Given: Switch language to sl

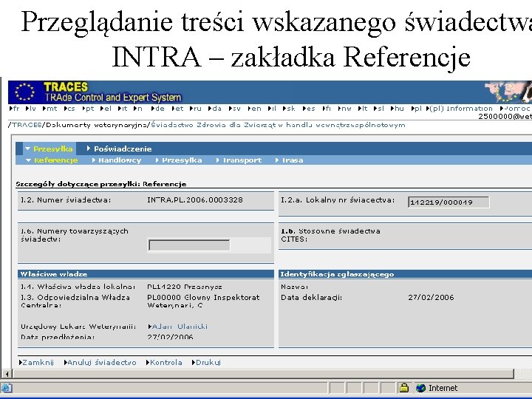Looking at the screenshot, I should tap(378, 109).
